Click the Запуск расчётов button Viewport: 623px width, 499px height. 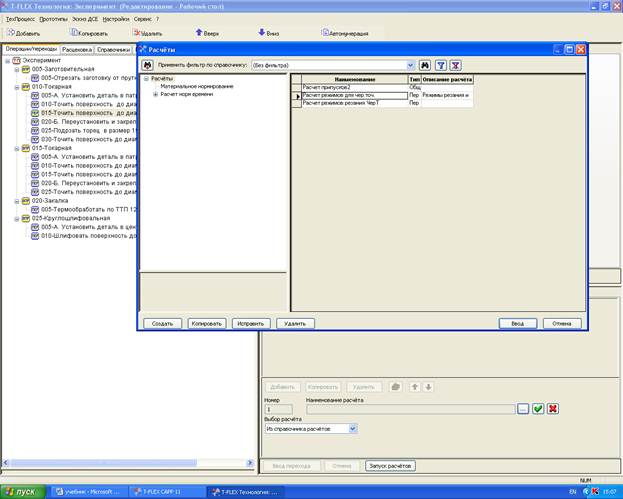tap(390, 466)
